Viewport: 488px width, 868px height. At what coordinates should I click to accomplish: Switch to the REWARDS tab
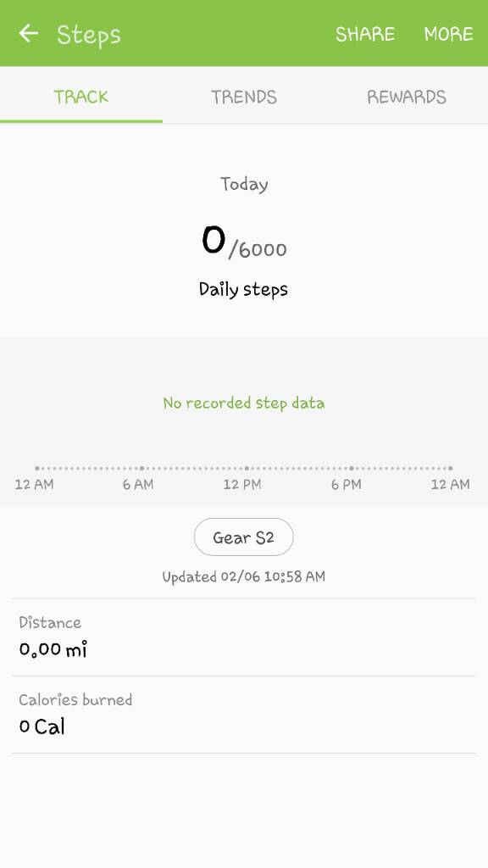(x=407, y=97)
